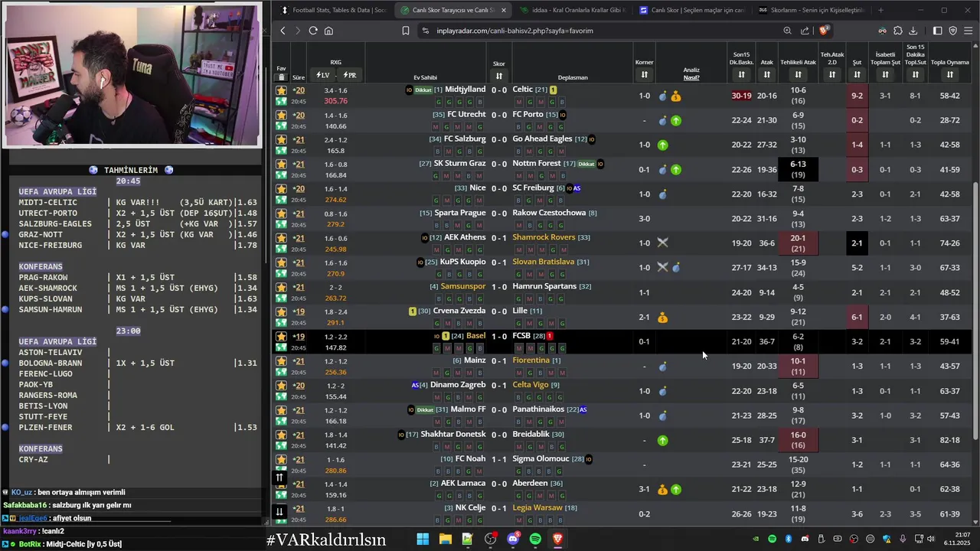The image size is (980, 551).
Task: Sort by İsabetli Toplam Şut column
Action: (x=885, y=74)
